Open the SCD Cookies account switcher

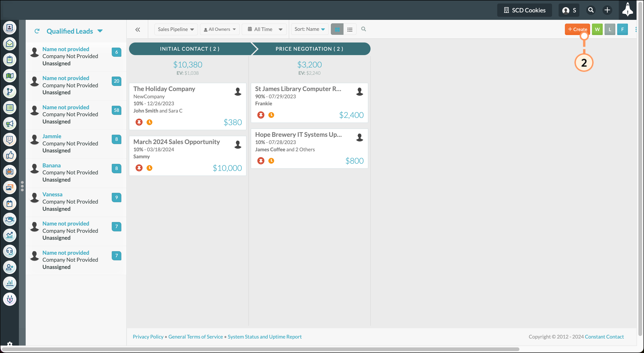(525, 10)
